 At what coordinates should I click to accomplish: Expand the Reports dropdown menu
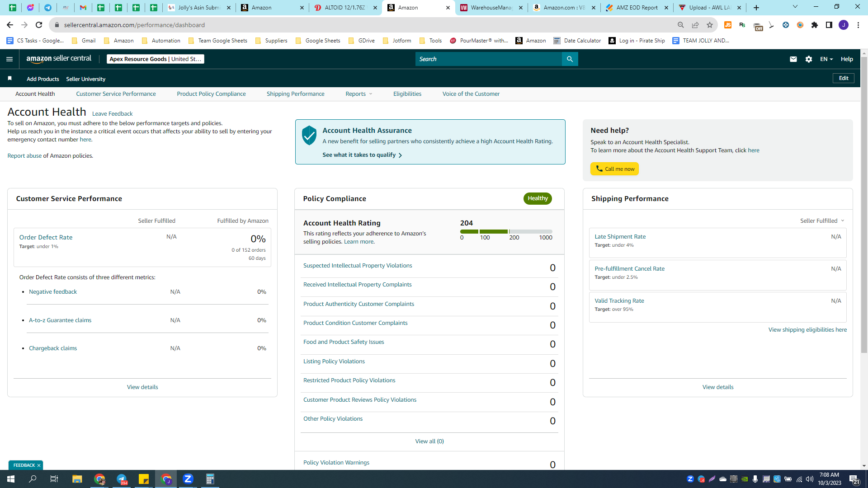(x=359, y=94)
